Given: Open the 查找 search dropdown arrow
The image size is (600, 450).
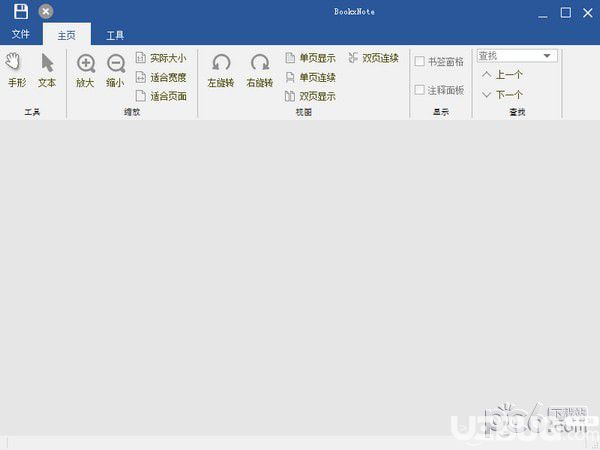Looking at the screenshot, I should pyautogui.click(x=547, y=56).
